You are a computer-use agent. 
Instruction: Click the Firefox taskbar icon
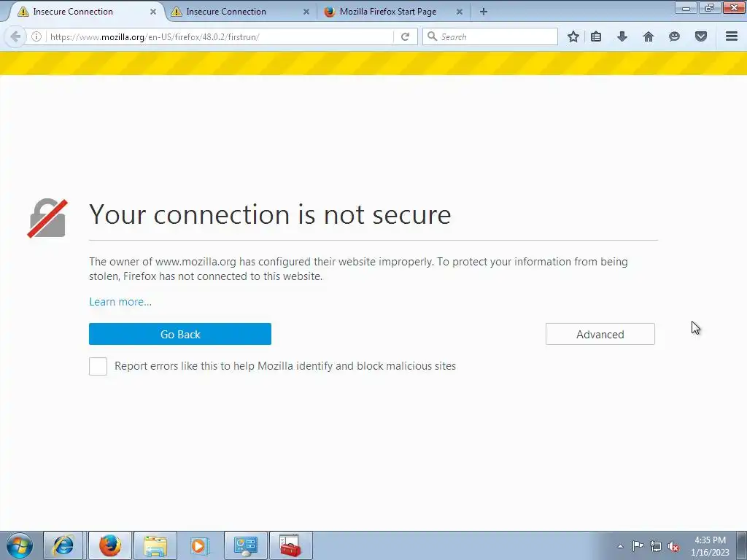tap(109, 545)
